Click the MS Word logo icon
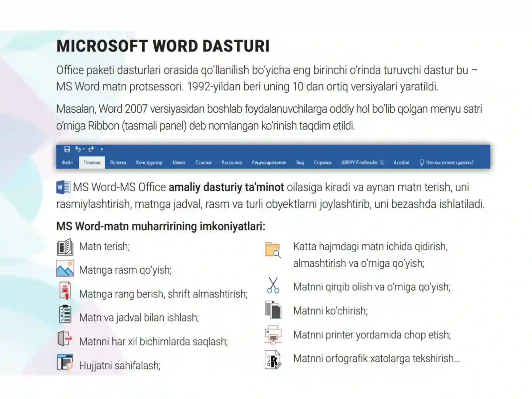Image resolution: width=532 pixels, height=399 pixels. pyautogui.click(x=63, y=187)
